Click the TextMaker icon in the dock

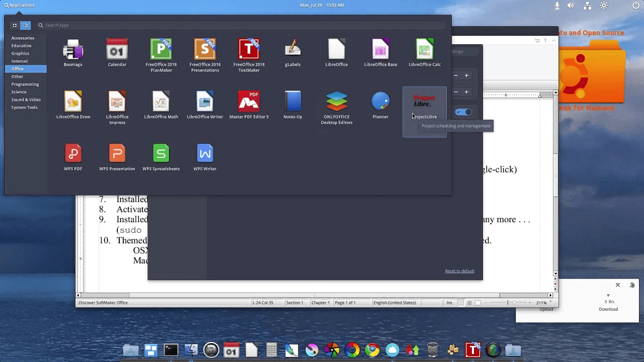click(473, 349)
